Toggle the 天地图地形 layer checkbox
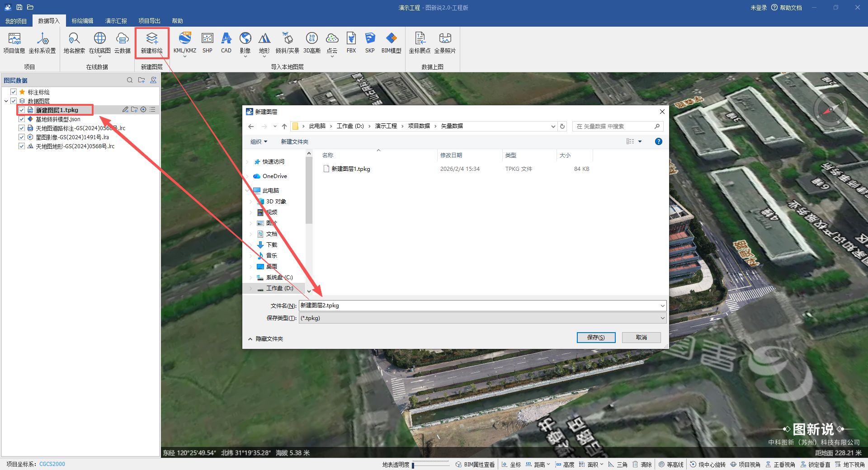Viewport: 868px width, 470px height. [x=22, y=146]
